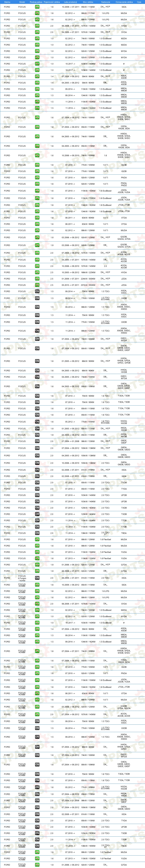
Task: Click the 'Model' column header
Action: click(22, 2)
